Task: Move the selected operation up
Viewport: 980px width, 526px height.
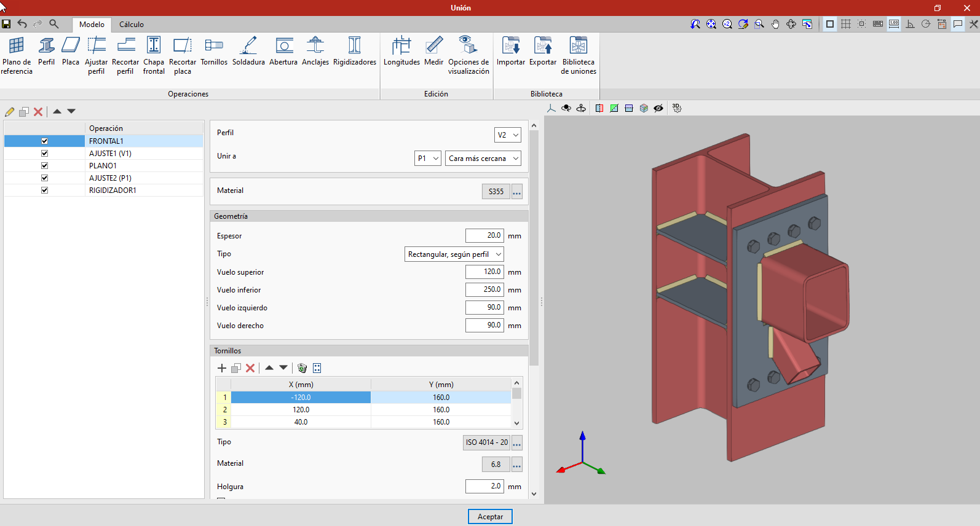Action: tap(57, 111)
